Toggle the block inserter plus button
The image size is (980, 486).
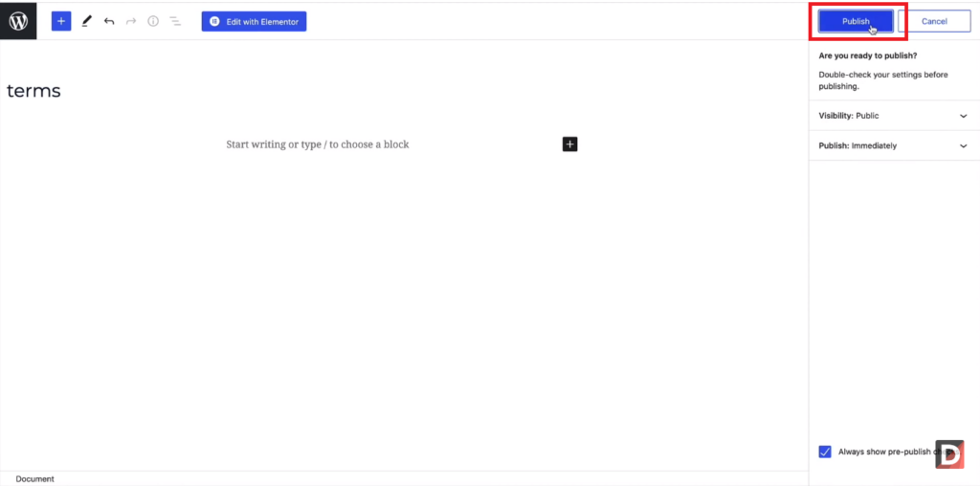pos(61,21)
